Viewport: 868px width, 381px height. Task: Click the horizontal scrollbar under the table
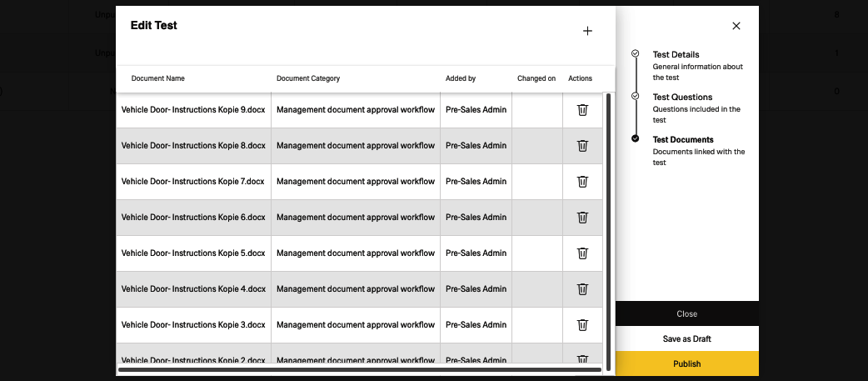click(x=358, y=368)
